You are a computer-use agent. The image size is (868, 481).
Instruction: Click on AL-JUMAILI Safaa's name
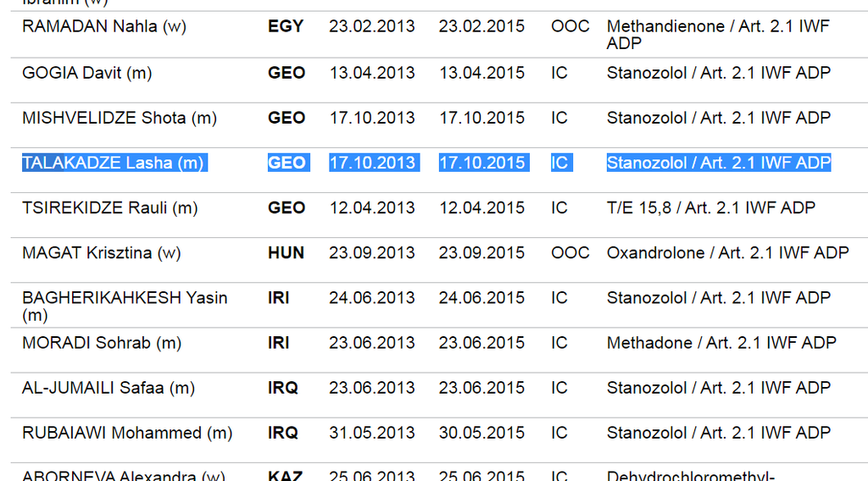(108, 388)
